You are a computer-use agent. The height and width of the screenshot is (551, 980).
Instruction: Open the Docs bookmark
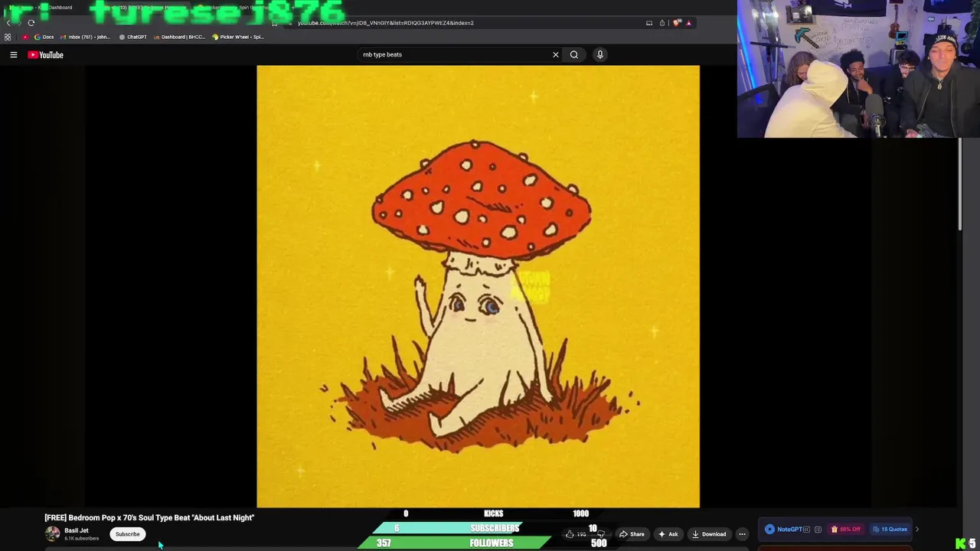click(x=44, y=37)
